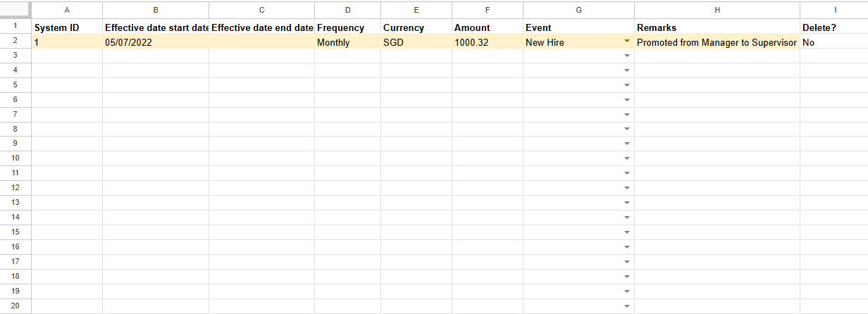Open the Event dropdown in row 9
This screenshot has width=868, height=314.
coord(626,144)
